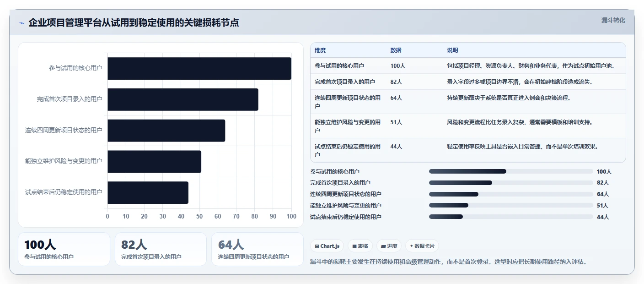Select the 进度 chip
The image size is (644, 284).
click(389, 246)
